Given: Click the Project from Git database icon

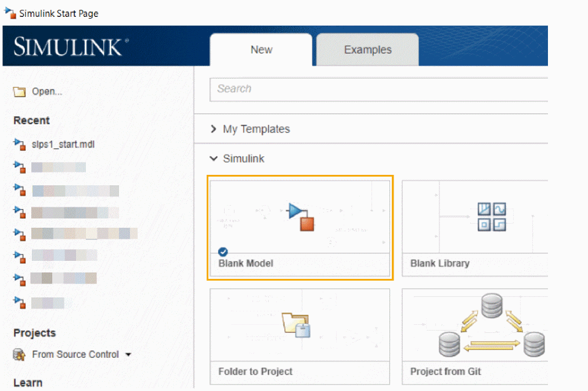Looking at the screenshot, I should pyautogui.click(x=492, y=325).
